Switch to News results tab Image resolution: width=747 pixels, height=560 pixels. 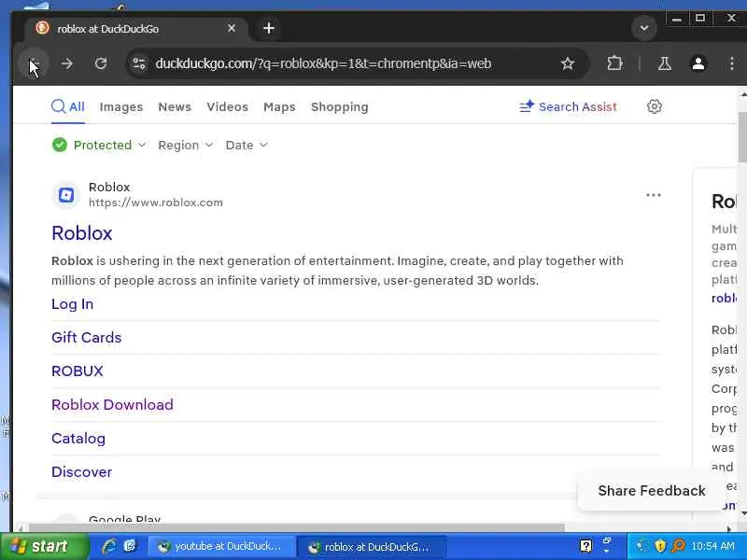pos(175,107)
